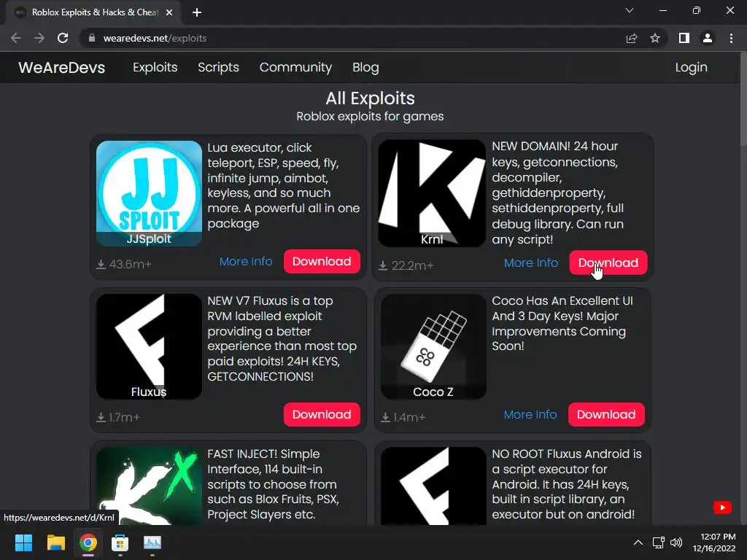
Task: Reload the page with the refresh icon
Action: (x=63, y=38)
